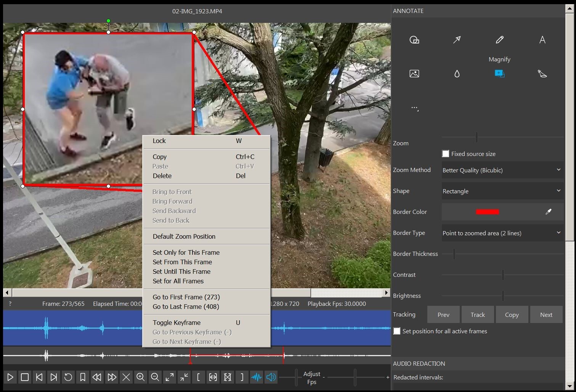Click the red Border Color swatch
Viewport: 576px width, 392px height.
(488, 212)
